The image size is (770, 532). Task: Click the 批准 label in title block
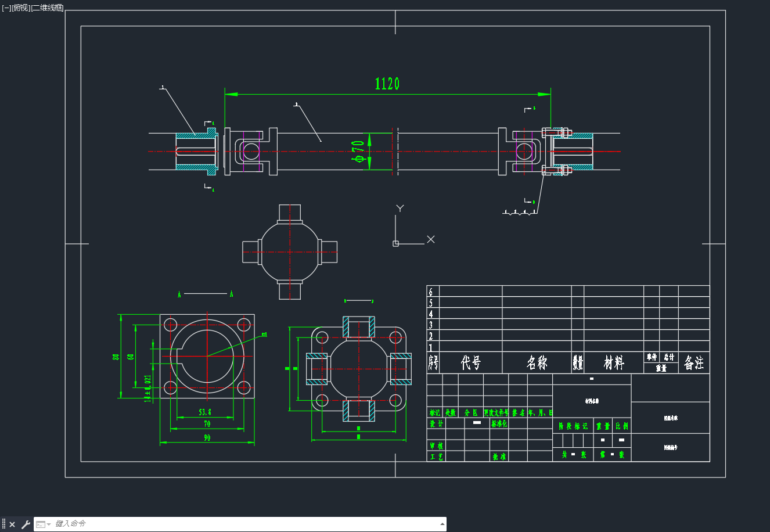(x=499, y=456)
